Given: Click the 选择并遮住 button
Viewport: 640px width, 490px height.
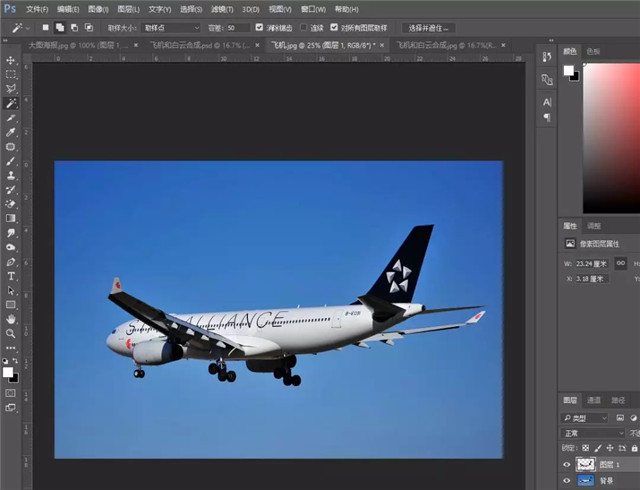Looking at the screenshot, I should click(x=427, y=28).
